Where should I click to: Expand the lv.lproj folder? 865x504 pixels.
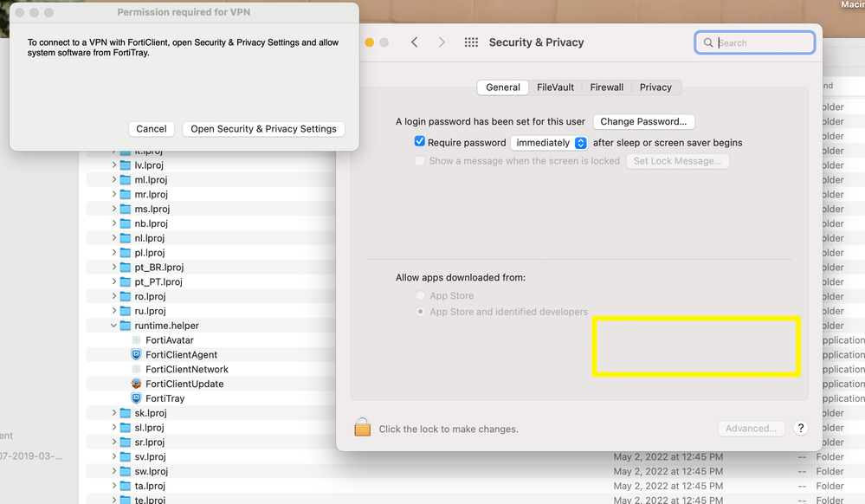[113, 165]
